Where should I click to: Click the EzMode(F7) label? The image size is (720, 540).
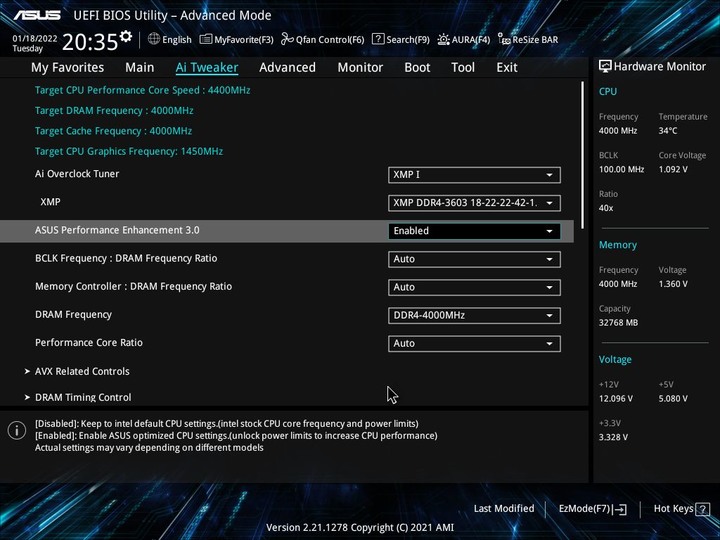pyautogui.click(x=585, y=509)
